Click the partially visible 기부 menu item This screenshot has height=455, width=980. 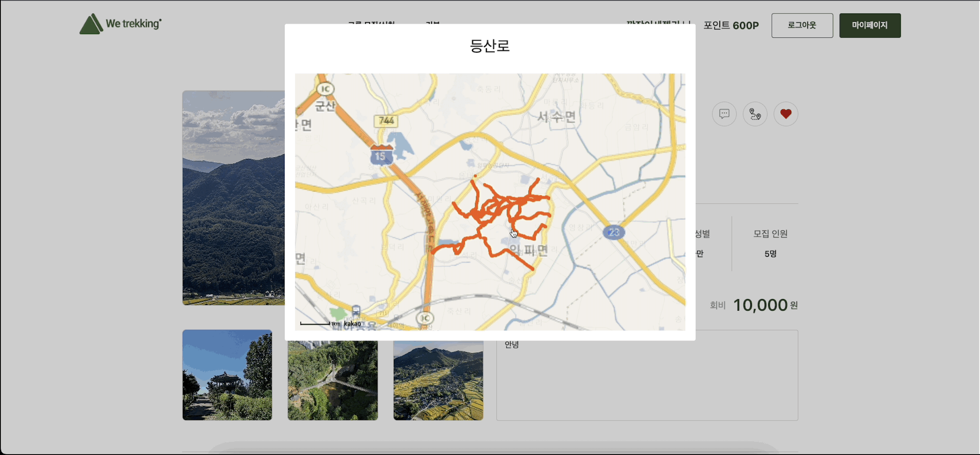coord(432,25)
